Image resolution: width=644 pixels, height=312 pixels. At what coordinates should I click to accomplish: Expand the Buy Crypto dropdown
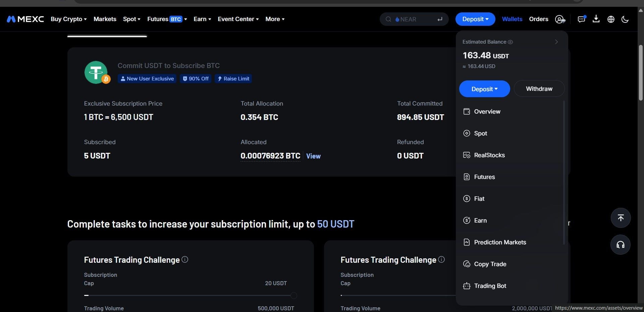pyautogui.click(x=68, y=19)
